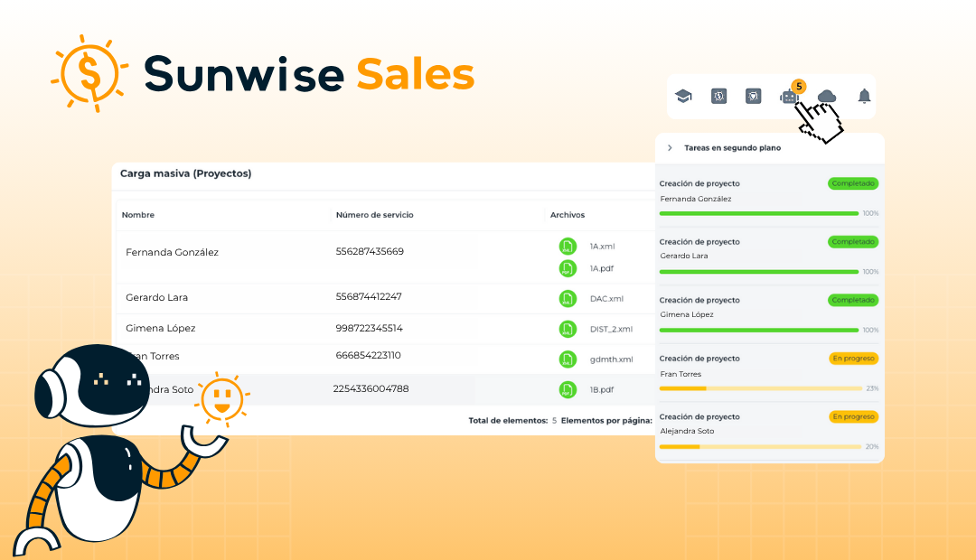Click Creación de proyecto title above Fran Torres

699,359
